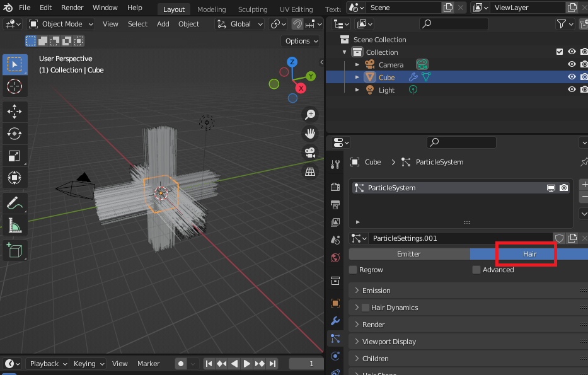Select the Hair particle type button
This screenshot has width=588, height=375.
[x=529, y=254]
